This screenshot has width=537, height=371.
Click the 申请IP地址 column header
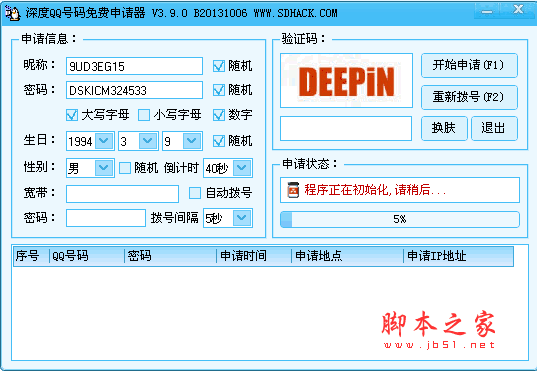pos(459,256)
